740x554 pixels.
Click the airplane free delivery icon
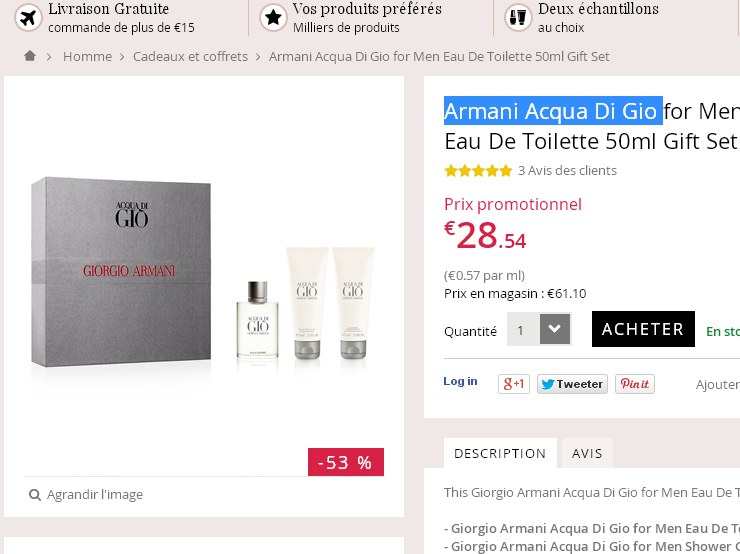[x=28, y=18]
